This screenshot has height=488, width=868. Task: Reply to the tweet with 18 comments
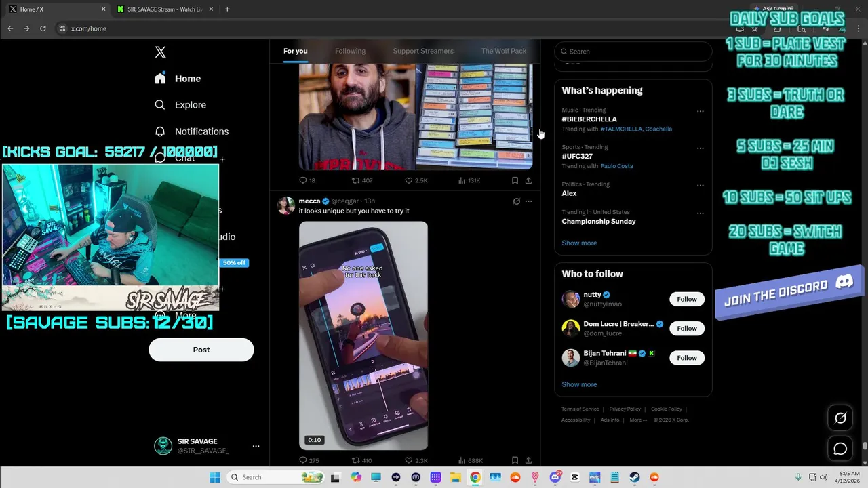tap(307, 180)
